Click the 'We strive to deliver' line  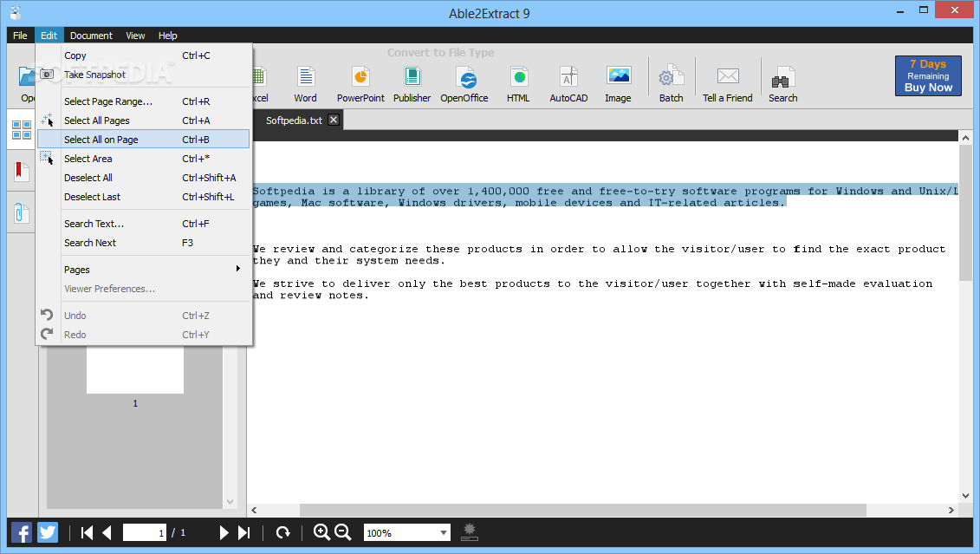coord(593,284)
